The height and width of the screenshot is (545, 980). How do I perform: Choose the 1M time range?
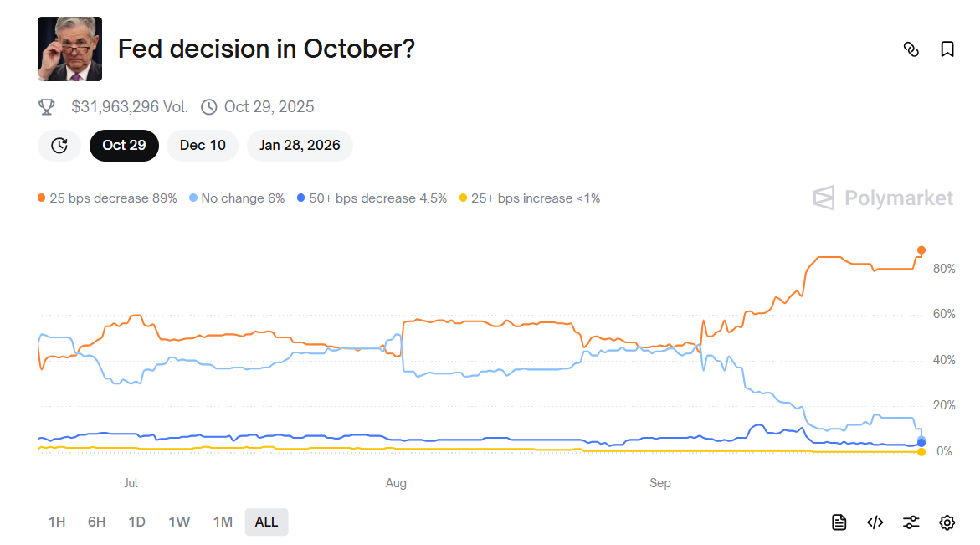click(223, 522)
